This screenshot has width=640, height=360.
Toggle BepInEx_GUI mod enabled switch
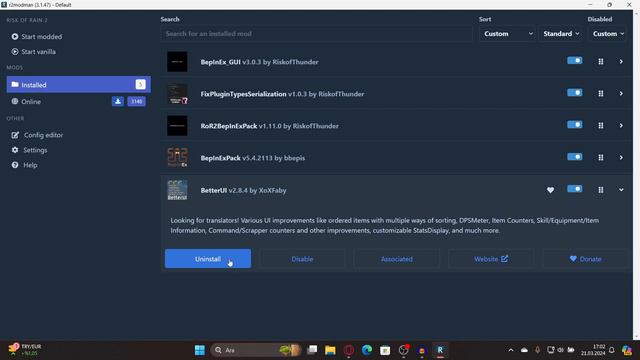575,60
